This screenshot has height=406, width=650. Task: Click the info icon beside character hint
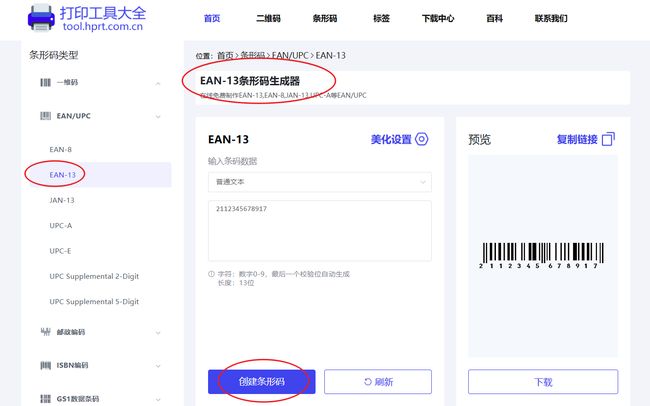211,274
